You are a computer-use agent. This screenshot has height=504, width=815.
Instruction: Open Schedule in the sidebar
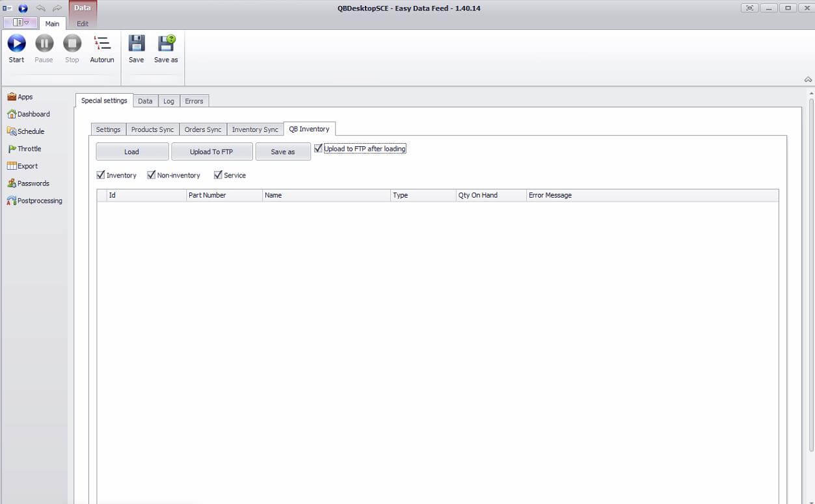[26, 131]
